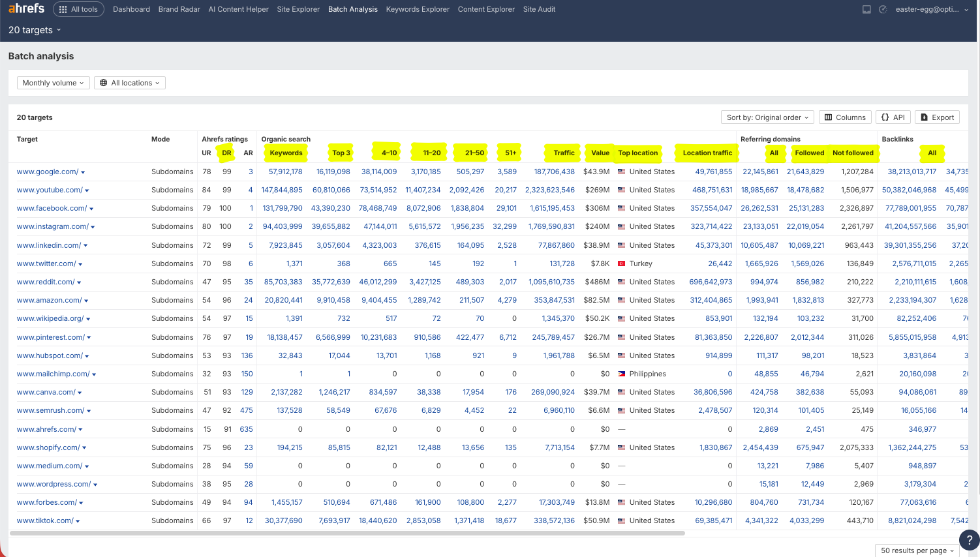This screenshot has width=980, height=557.
Task: Open the inbox notifications icon
Action: 866,9
